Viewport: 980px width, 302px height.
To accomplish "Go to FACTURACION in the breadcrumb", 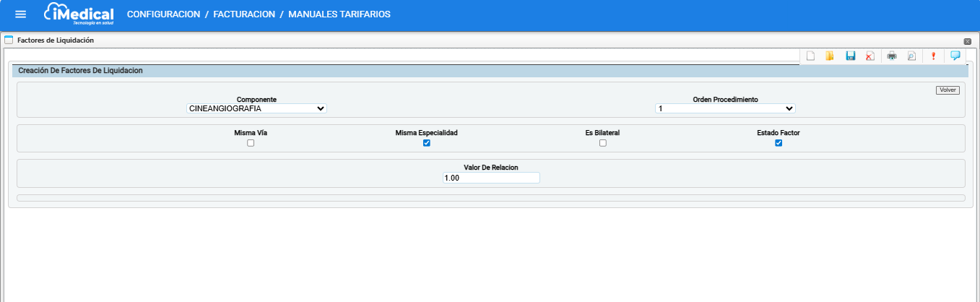I will pos(244,14).
